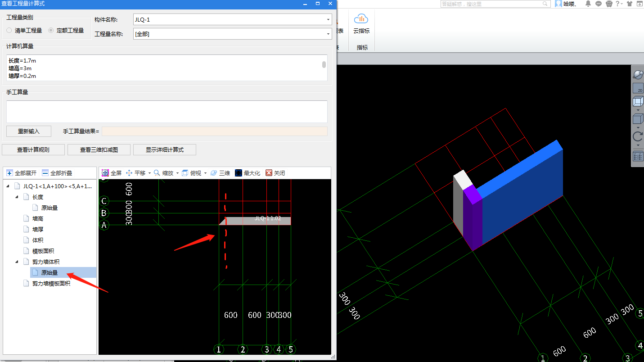Click the ribbon collapse icon at top right
The height and width of the screenshot is (362, 644).
[x=639, y=4]
